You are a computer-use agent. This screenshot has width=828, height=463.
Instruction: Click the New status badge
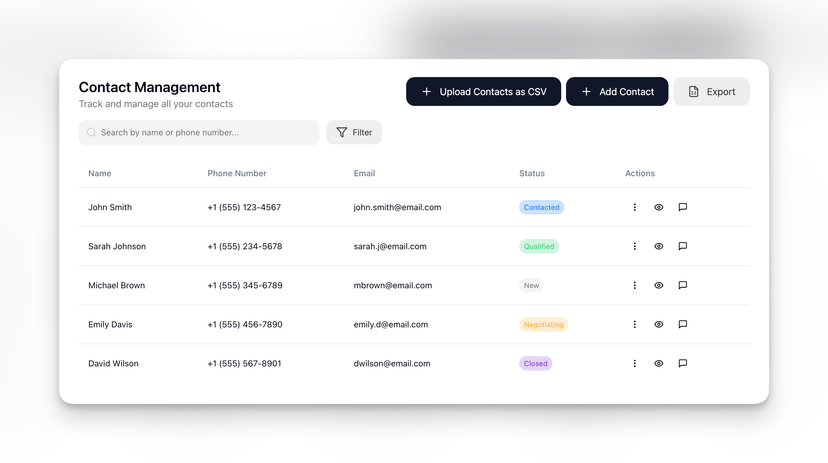pyautogui.click(x=531, y=285)
